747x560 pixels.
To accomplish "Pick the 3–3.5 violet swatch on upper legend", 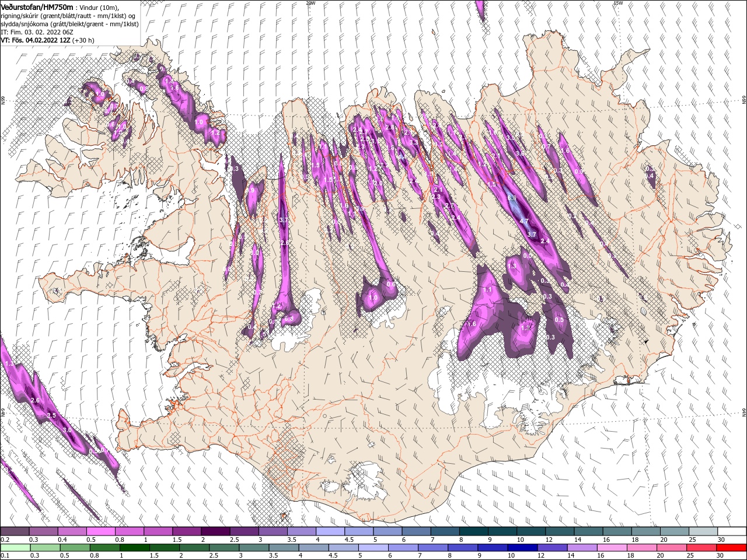I will pos(273,531).
